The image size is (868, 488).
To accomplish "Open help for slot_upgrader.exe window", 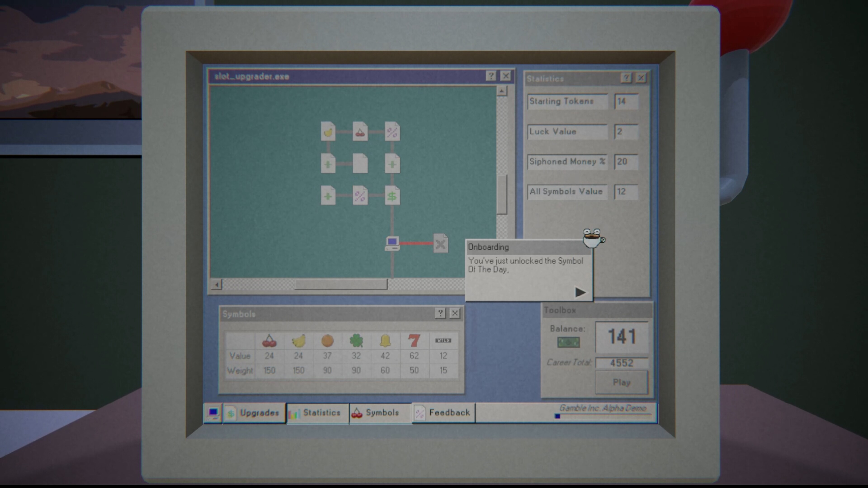I will tap(491, 76).
